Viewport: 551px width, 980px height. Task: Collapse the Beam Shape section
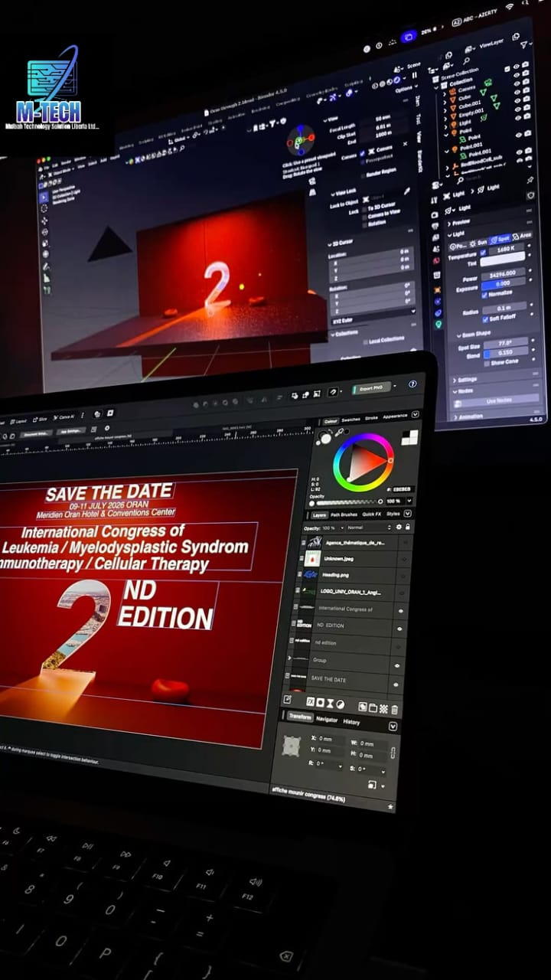click(474, 335)
